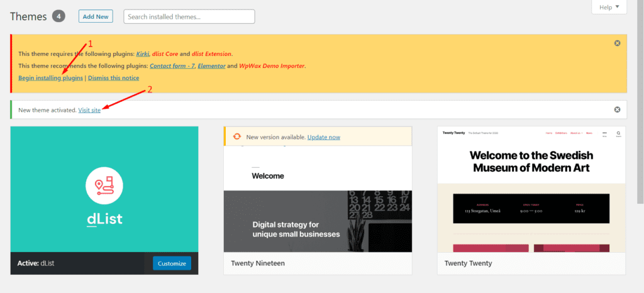Click Dismiss this notice link
Viewport: 644px width, 293px height.
[x=113, y=77]
